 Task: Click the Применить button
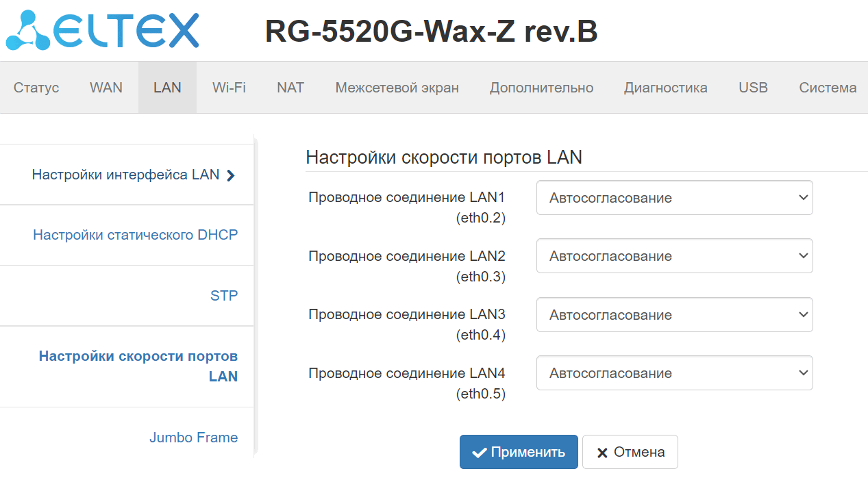tap(519, 452)
